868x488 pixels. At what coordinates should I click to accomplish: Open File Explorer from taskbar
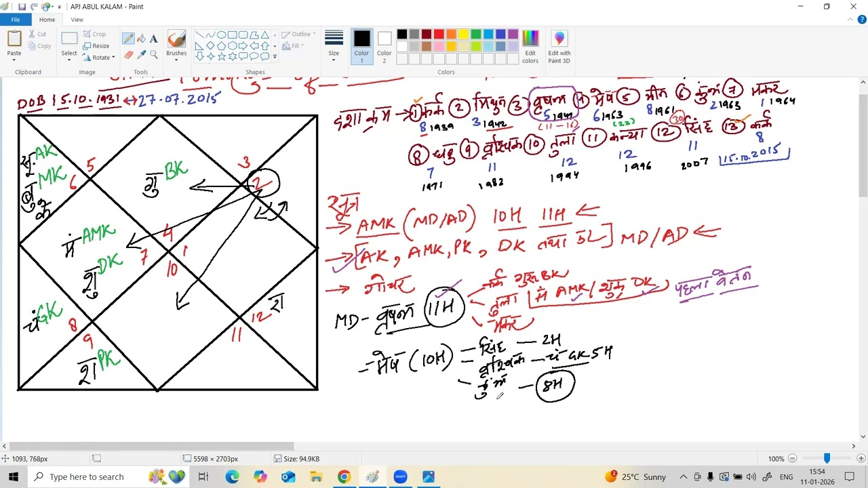pos(316,476)
